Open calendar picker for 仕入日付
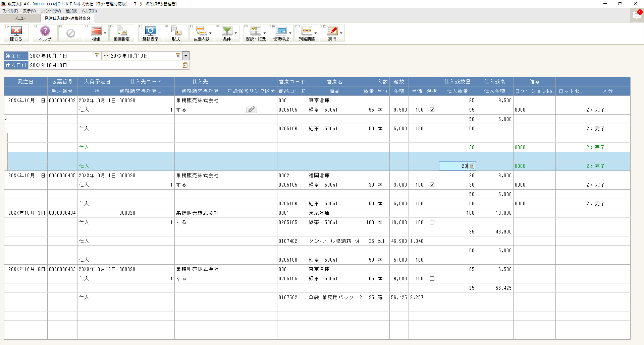Viewport: 644px width, 345px height. [185, 65]
